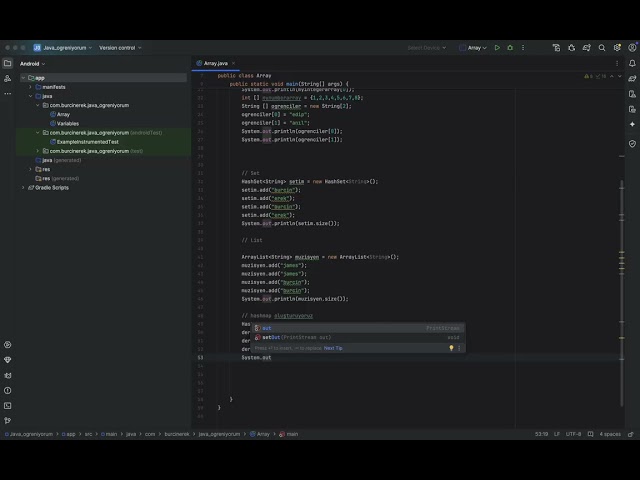Screen dimensions: 640x480
Task: Click the Sync Project with Gradle icon
Action: coord(587,48)
